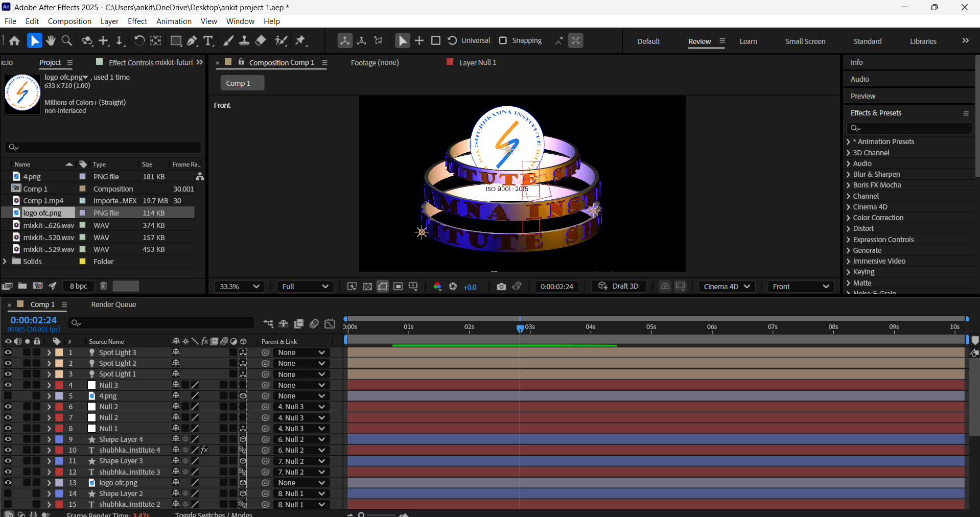
Task: Open the Front view dropdown
Action: click(800, 287)
